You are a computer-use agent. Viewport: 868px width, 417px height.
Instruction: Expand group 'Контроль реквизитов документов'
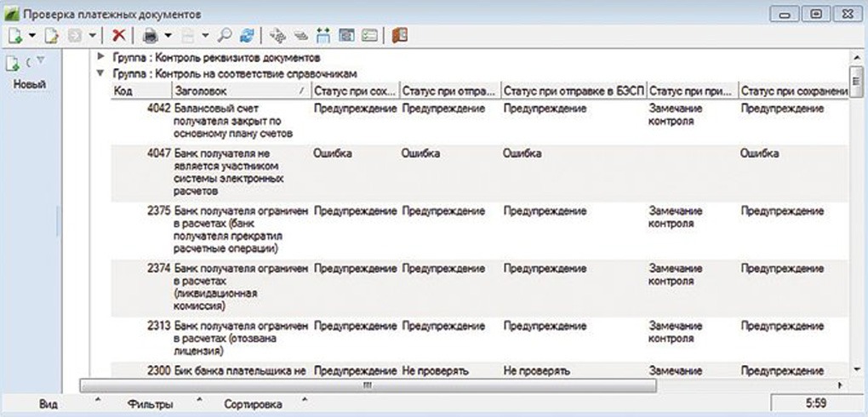(101, 58)
